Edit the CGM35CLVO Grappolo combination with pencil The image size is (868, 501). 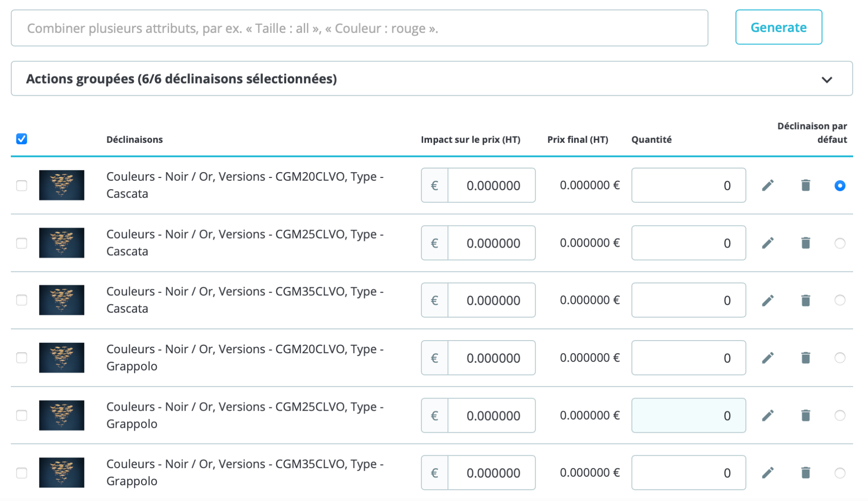(x=768, y=473)
